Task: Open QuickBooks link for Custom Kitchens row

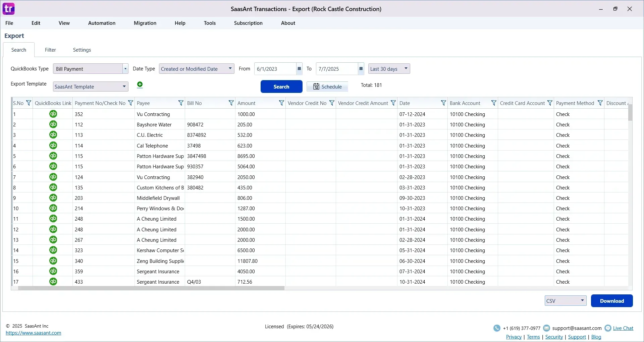Action: pyautogui.click(x=53, y=187)
